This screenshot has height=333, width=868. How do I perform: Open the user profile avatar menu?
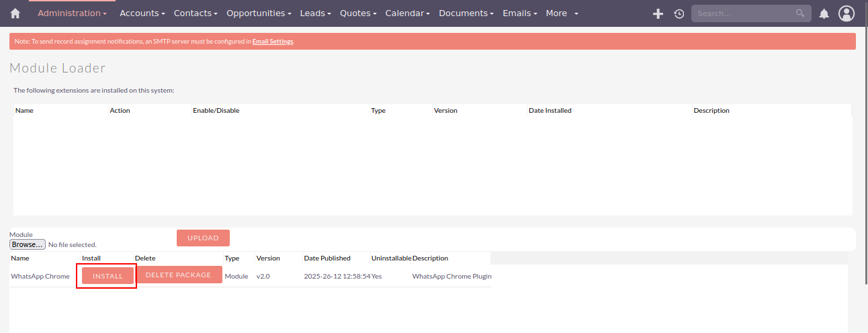click(x=847, y=13)
